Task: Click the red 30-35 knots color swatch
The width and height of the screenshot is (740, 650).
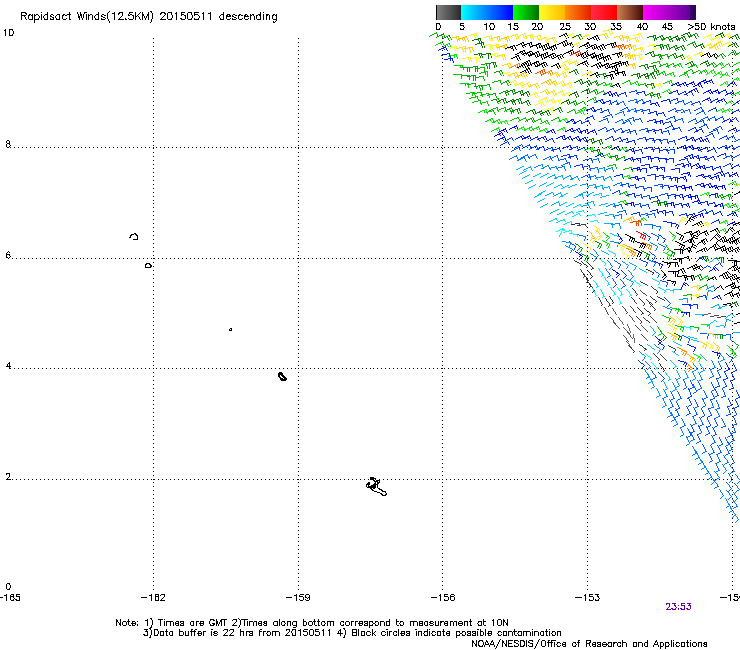Action: click(x=604, y=12)
